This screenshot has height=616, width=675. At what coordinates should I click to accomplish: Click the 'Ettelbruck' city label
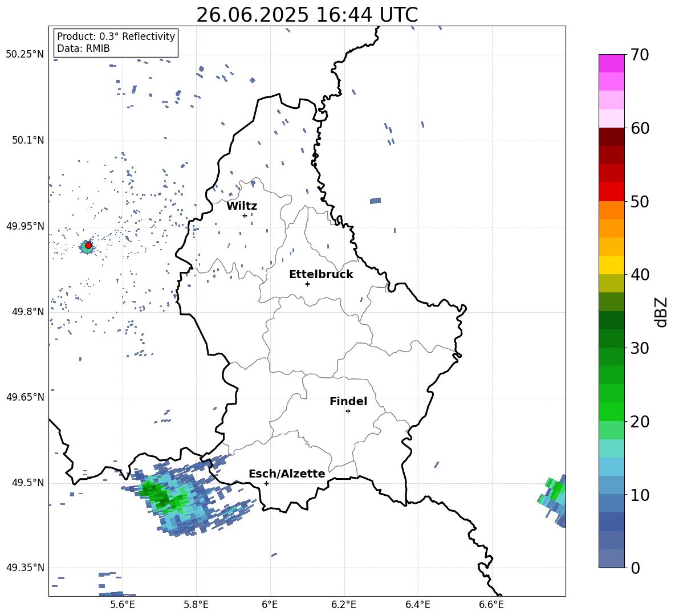pyautogui.click(x=321, y=275)
